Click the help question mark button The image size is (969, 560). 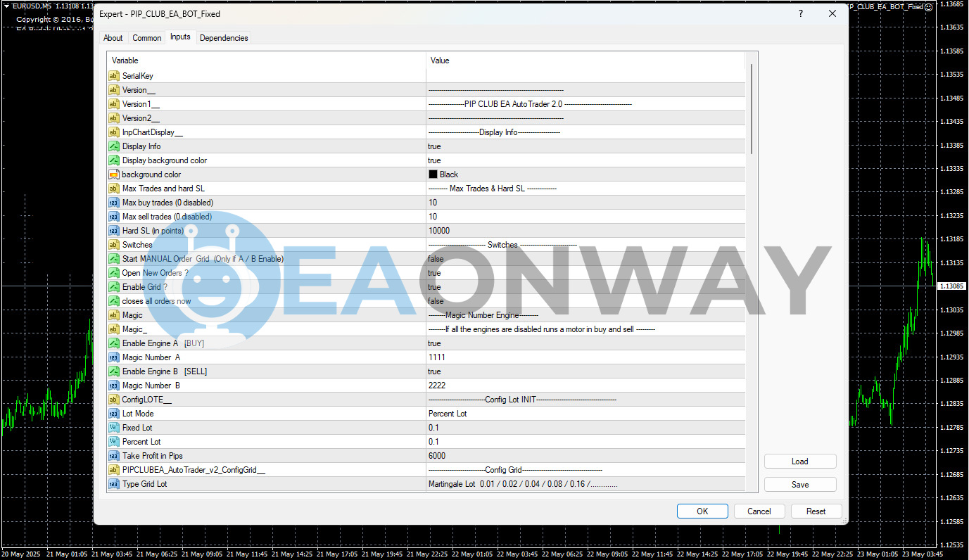coord(801,13)
